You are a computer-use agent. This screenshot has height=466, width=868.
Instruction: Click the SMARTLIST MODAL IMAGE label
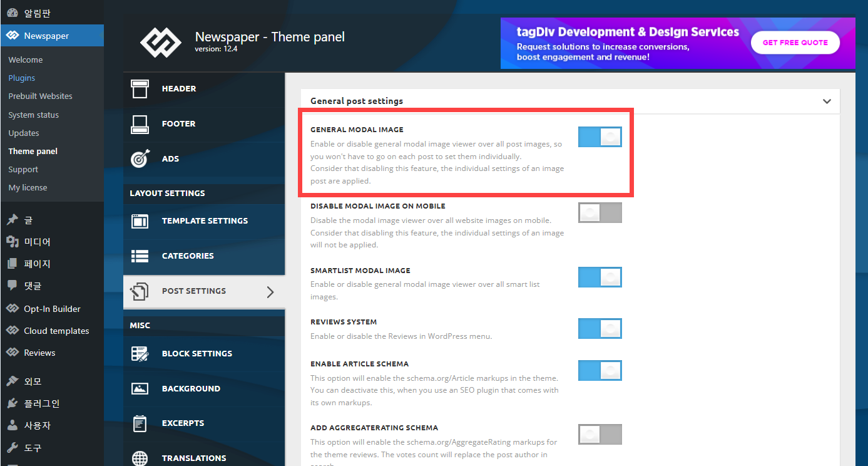pos(360,271)
